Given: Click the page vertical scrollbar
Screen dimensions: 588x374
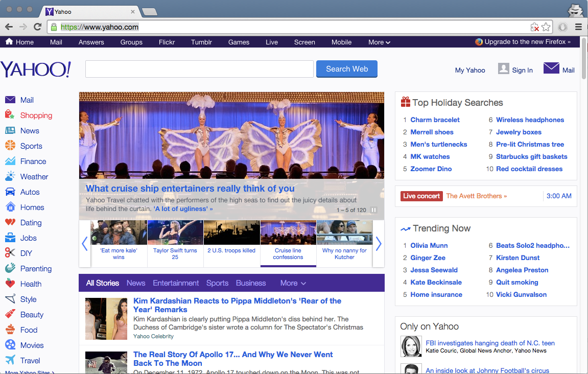Looking at the screenshot, I should pyautogui.click(x=584, y=58).
